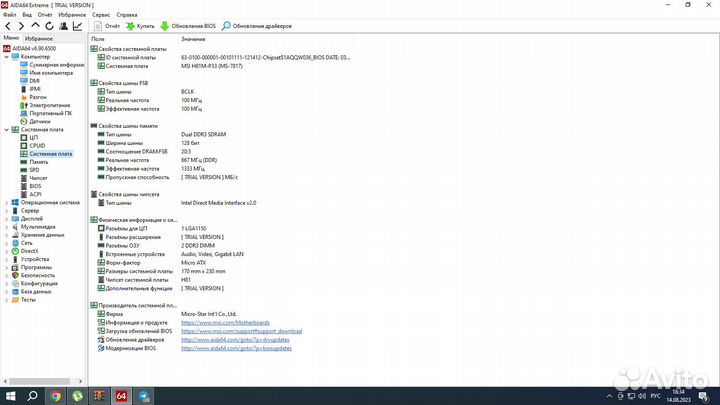Open the Вид menu
The image size is (720, 405).
click(27, 15)
